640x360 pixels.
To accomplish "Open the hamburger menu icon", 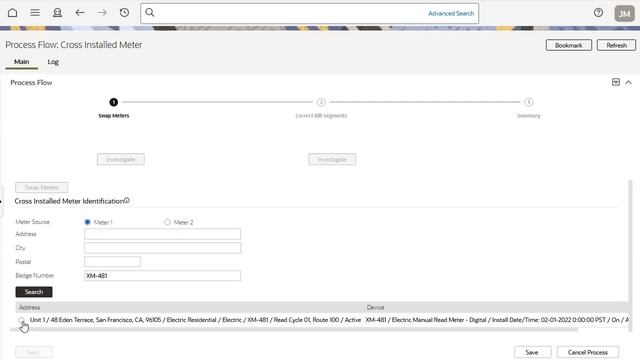I will pyautogui.click(x=35, y=13).
